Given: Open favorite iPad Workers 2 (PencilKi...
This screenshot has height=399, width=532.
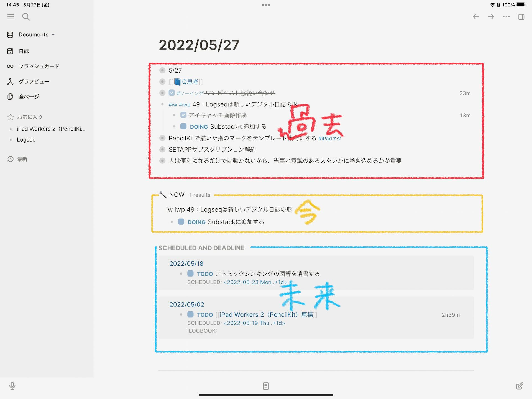Looking at the screenshot, I should tap(51, 129).
